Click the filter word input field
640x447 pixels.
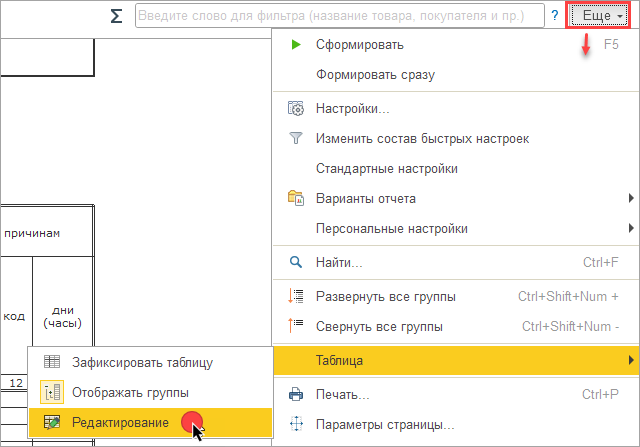[x=340, y=17]
